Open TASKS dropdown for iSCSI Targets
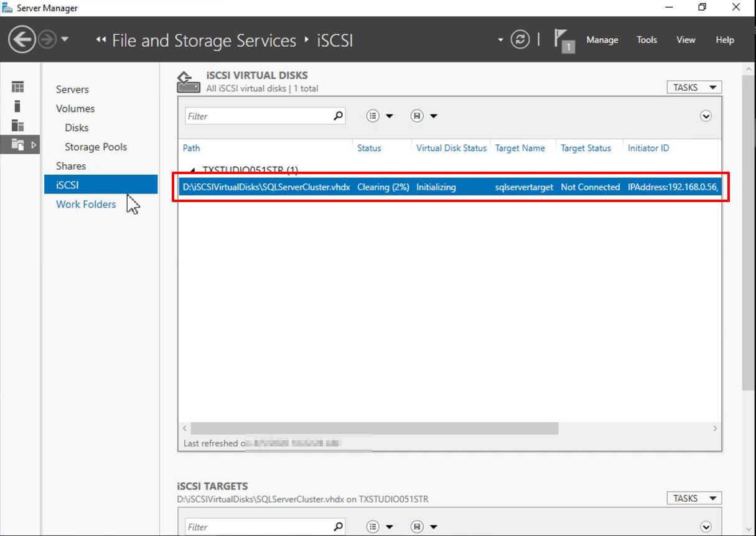 (694, 498)
